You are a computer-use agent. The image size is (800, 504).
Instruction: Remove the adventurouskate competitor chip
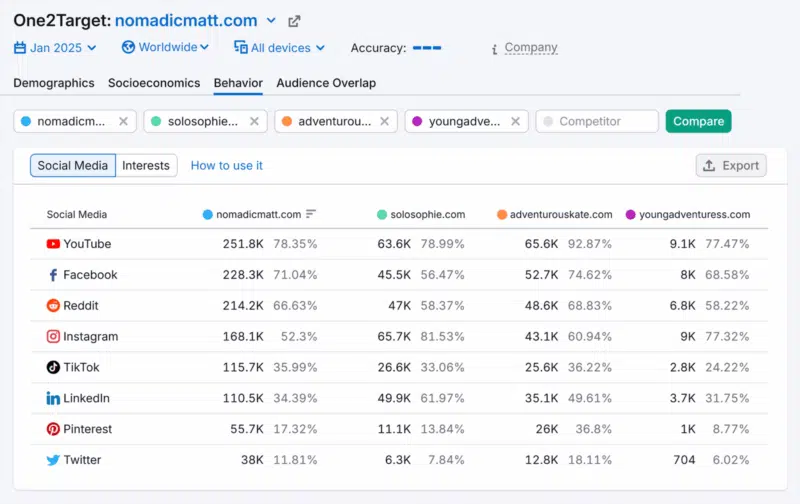coord(385,122)
